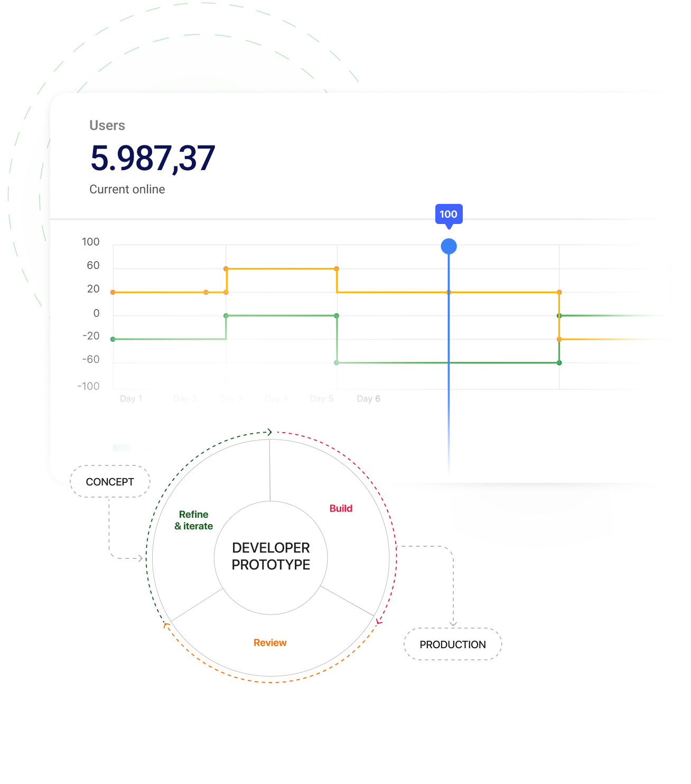
Task: Click the Day 1 axis label
Action: [x=131, y=399]
